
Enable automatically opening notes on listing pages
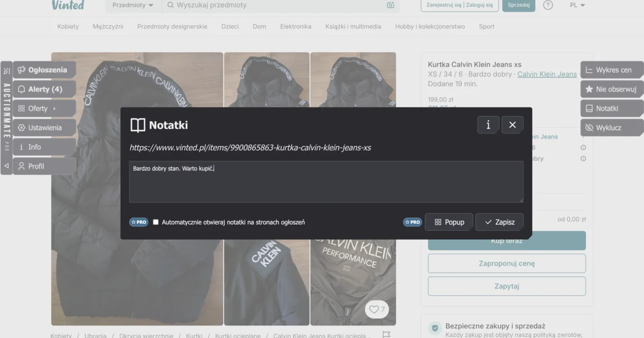[x=156, y=222]
